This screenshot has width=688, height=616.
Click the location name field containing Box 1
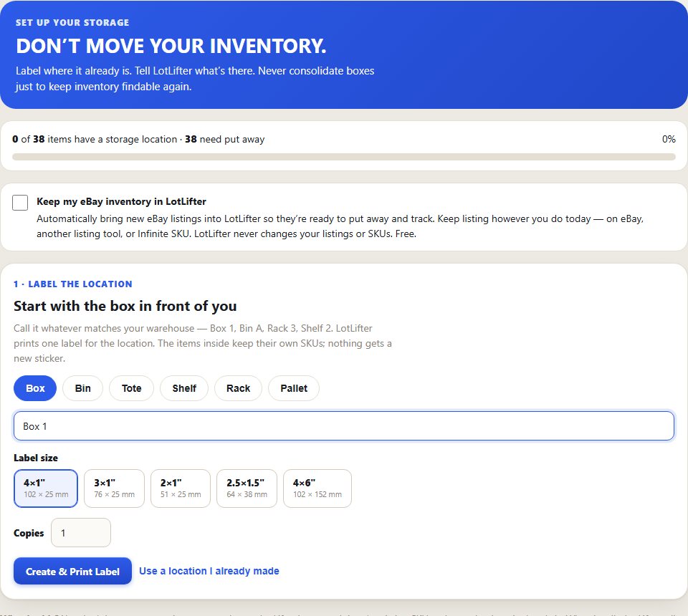(344, 425)
